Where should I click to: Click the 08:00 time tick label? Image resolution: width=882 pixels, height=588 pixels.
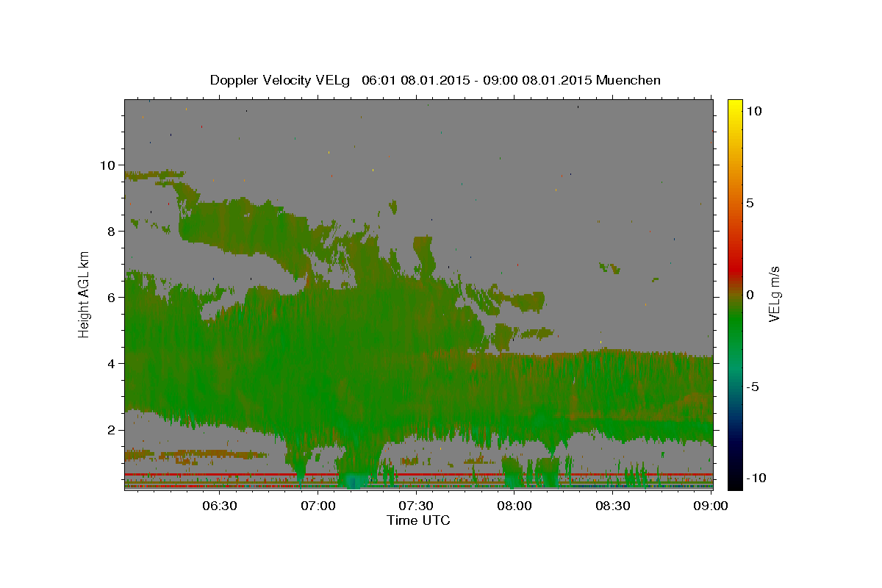click(514, 506)
